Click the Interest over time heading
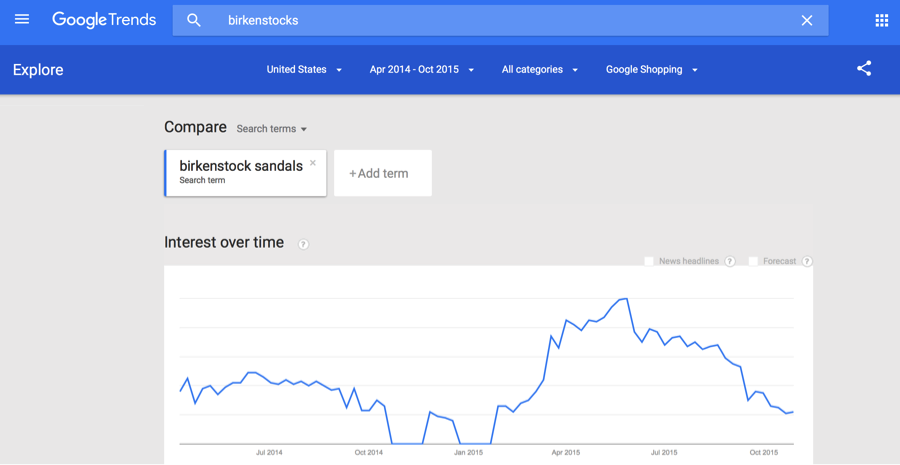 click(224, 242)
